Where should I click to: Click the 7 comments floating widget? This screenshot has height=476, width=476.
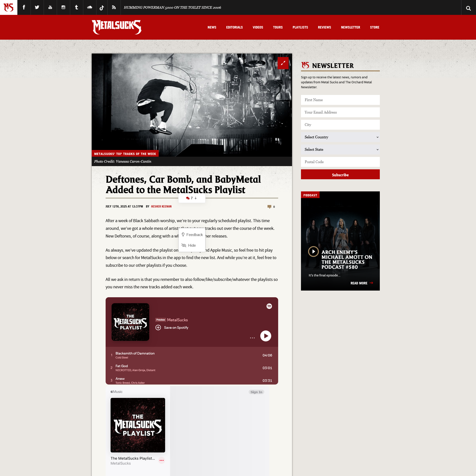pos(192,198)
